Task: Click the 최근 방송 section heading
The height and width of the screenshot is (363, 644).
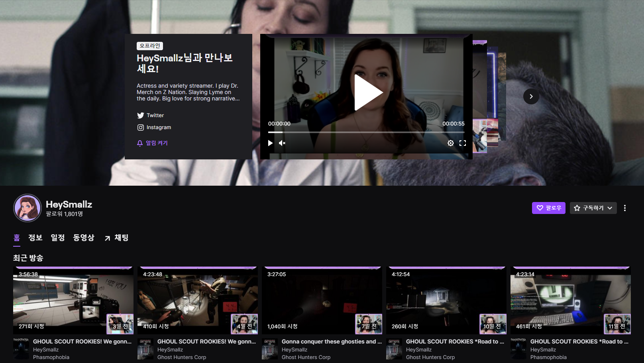Action: 28,258
